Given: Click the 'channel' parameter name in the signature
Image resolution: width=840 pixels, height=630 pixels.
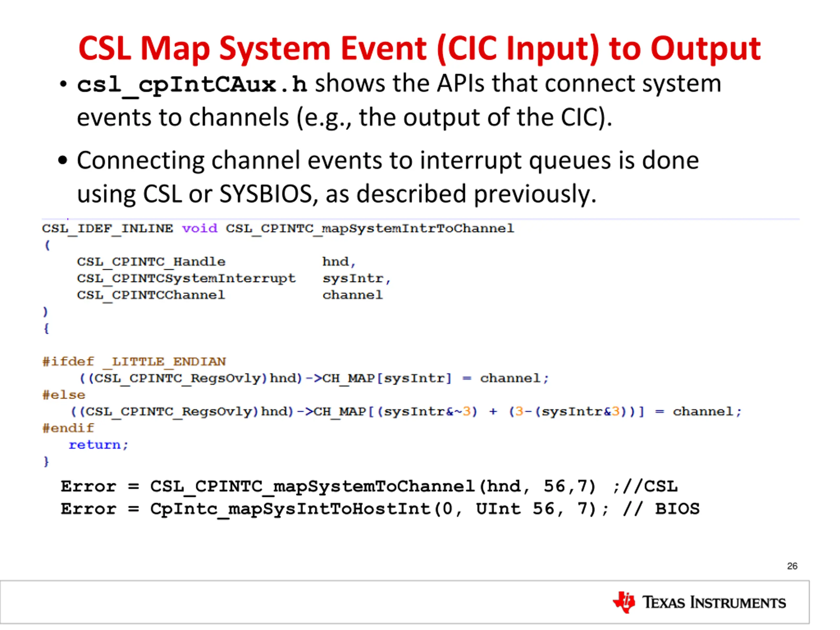Looking at the screenshot, I should pos(352,295).
